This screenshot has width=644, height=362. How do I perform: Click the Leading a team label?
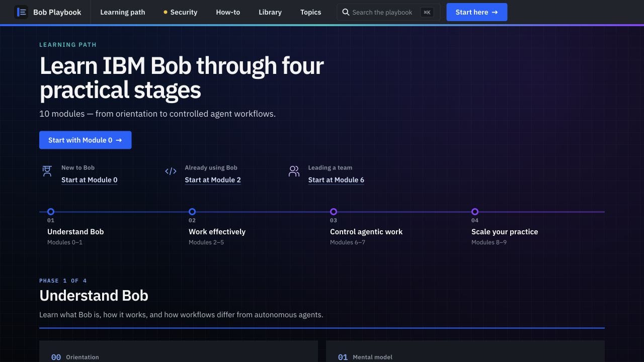330,168
